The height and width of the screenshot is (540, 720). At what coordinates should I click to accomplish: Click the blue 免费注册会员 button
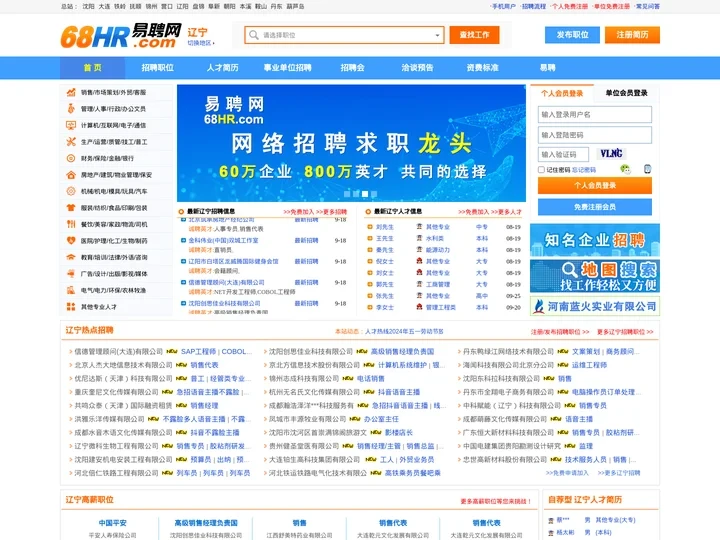595,207
